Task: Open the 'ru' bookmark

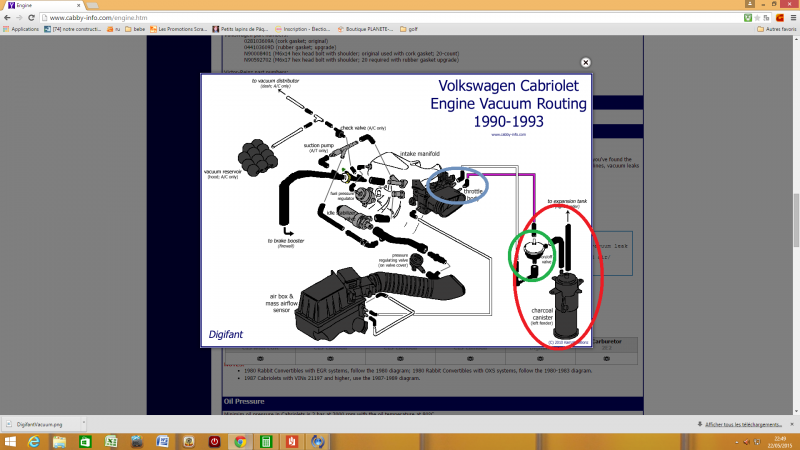Action: (x=113, y=29)
